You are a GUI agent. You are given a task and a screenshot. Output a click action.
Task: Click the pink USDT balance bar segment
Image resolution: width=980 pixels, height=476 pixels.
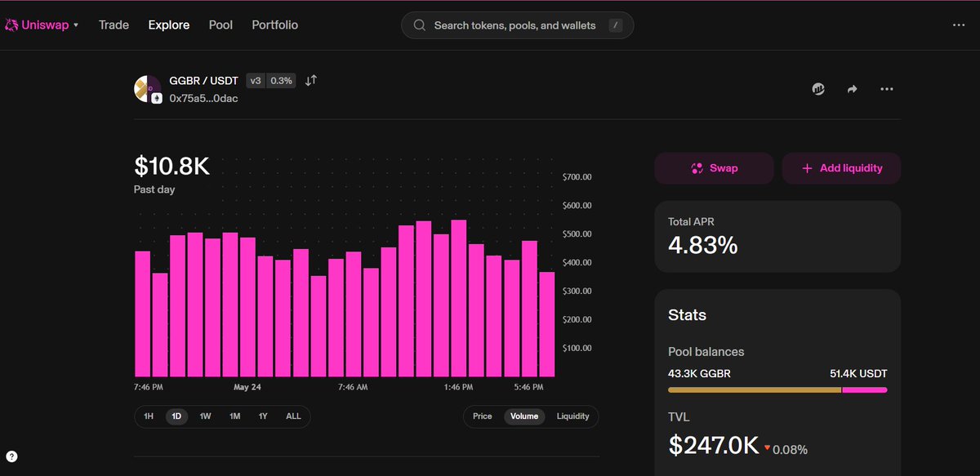[865, 390]
